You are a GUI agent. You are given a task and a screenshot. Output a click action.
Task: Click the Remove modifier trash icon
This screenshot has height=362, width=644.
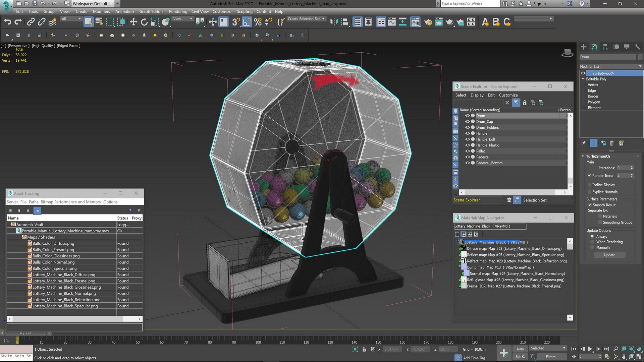(612, 143)
